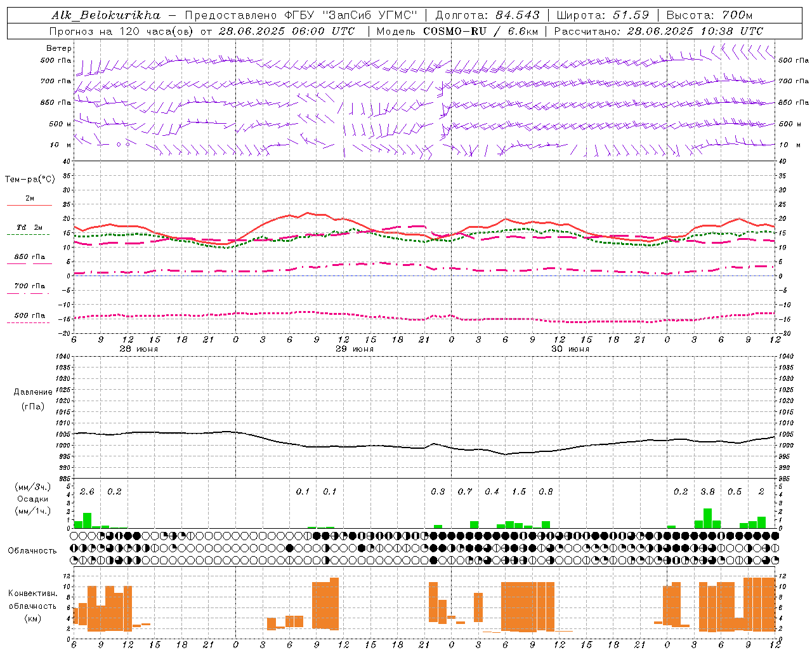Click the 0.5 precipitation total value
This screenshot has height=650, width=812.
click(735, 492)
